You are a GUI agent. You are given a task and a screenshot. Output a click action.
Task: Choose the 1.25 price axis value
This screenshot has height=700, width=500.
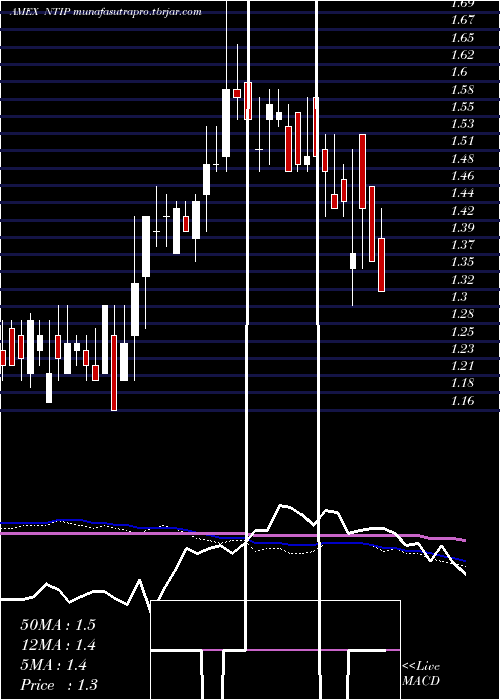pyautogui.click(x=462, y=331)
